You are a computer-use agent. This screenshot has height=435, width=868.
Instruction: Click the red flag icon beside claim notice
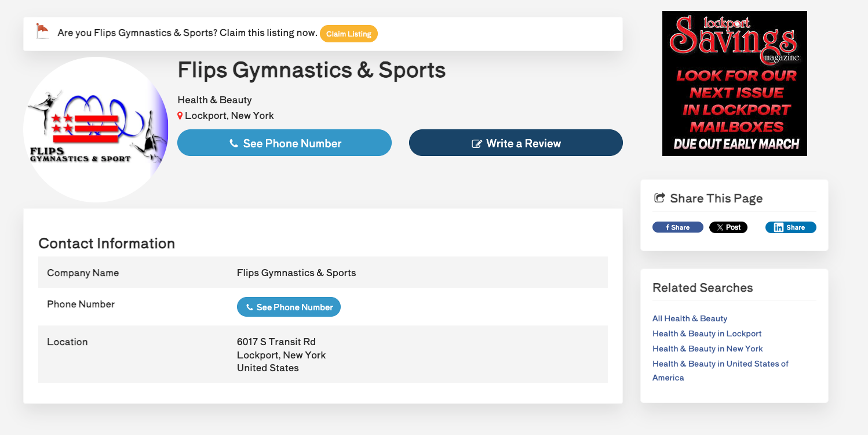point(42,31)
